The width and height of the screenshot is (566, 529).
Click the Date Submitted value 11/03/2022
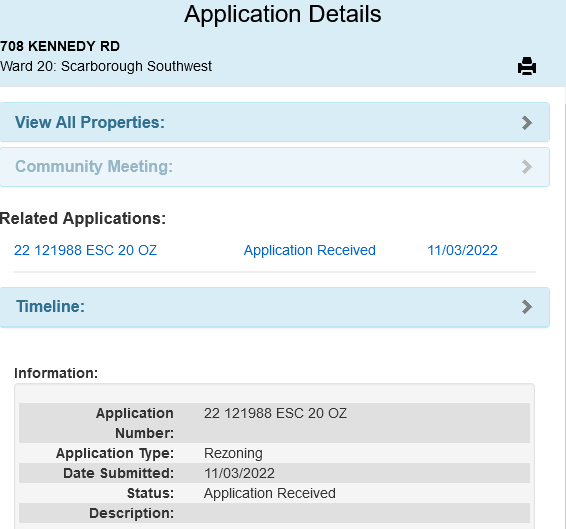click(x=239, y=473)
